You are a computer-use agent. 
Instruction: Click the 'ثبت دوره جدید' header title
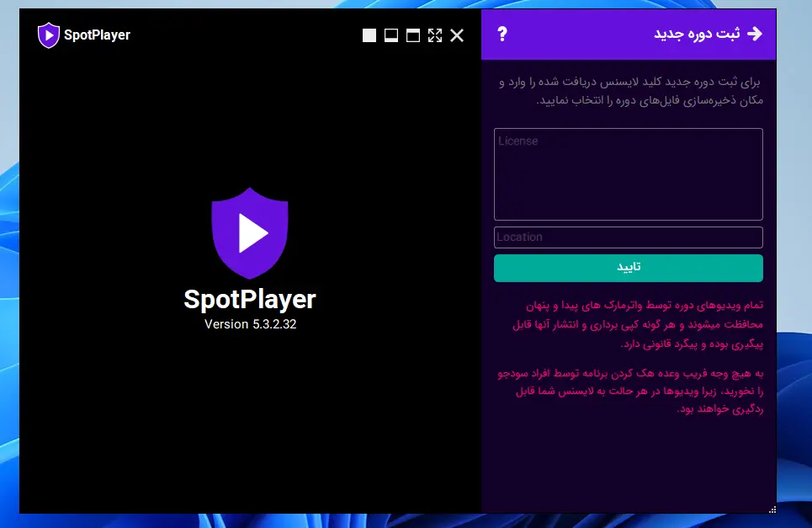tap(697, 35)
